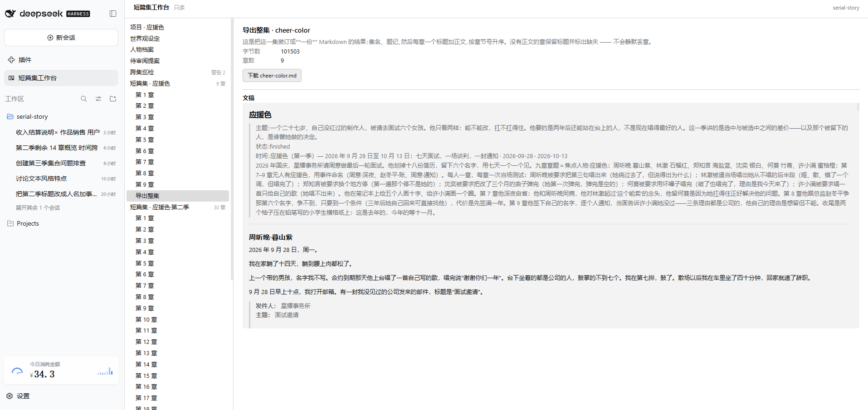Click the 短篇集工作台 header title
This screenshot has width=868, height=410.
151,7
